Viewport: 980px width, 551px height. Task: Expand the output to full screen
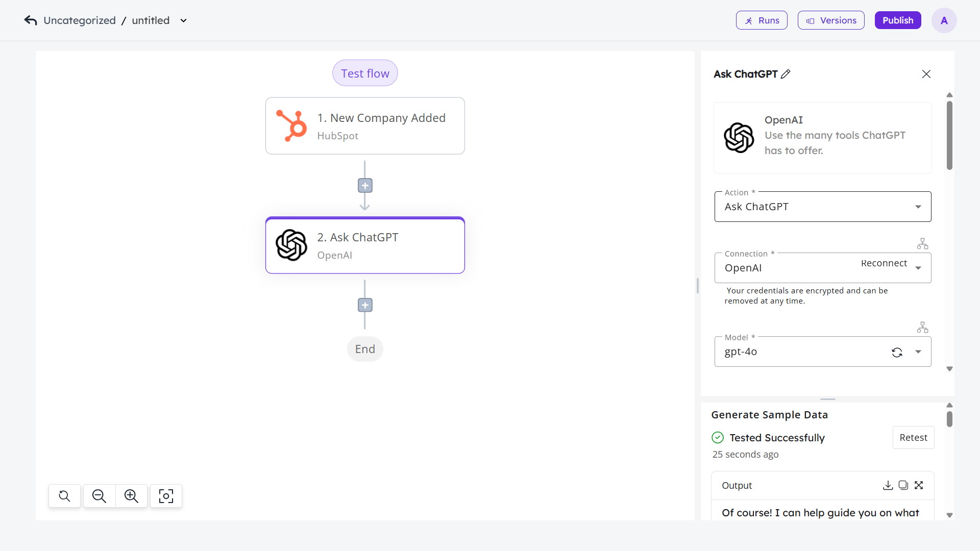(919, 485)
